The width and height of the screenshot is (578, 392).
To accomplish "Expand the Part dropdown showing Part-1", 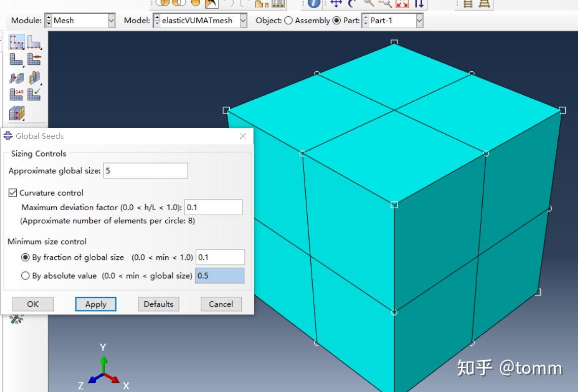I will pyautogui.click(x=419, y=21).
